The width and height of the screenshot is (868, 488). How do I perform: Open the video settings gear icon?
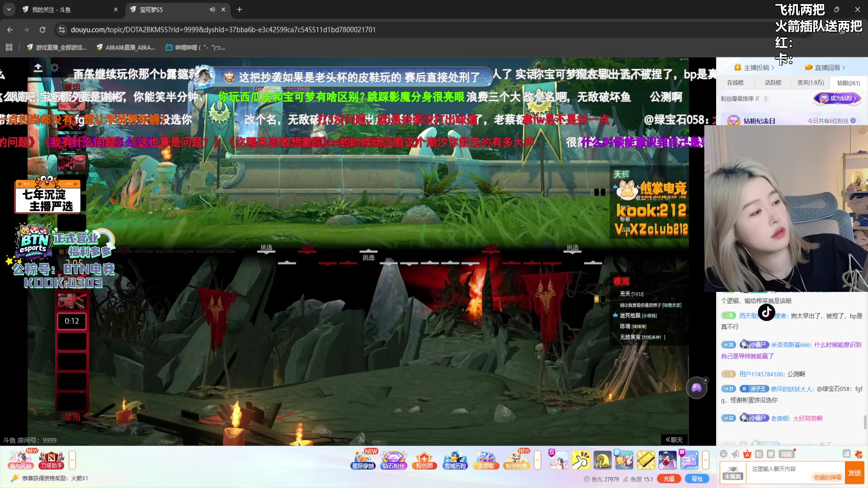pyautogui.click(x=55, y=68)
